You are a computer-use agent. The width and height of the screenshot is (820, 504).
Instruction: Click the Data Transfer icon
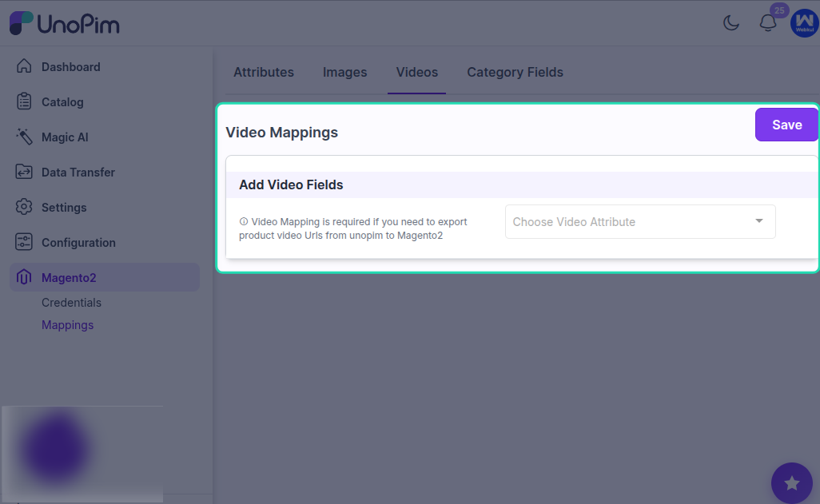coord(24,172)
